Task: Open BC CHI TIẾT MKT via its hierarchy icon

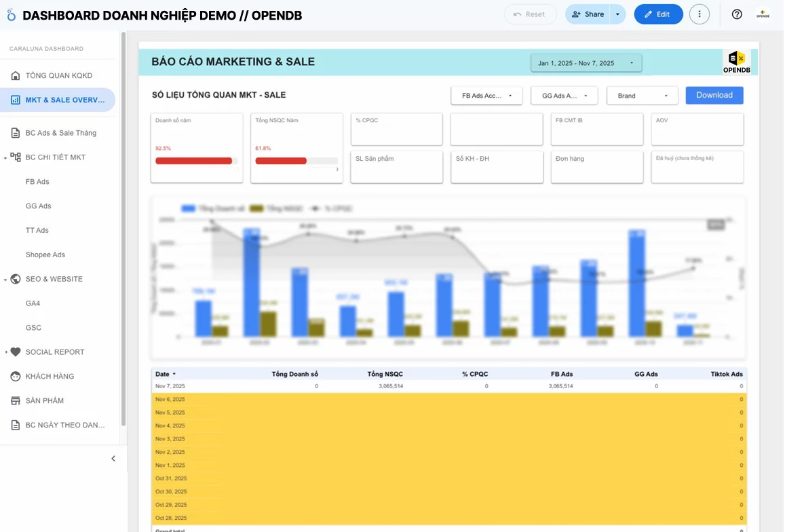Action: (x=15, y=157)
